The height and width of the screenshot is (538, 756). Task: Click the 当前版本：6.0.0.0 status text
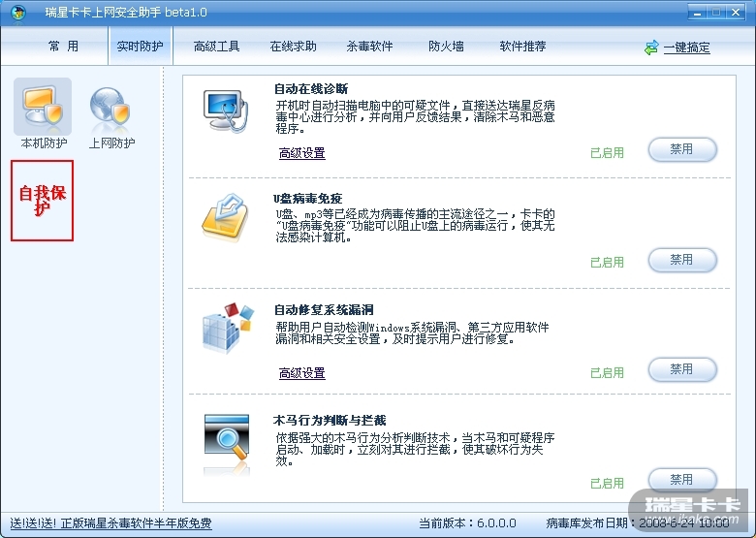click(x=467, y=523)
